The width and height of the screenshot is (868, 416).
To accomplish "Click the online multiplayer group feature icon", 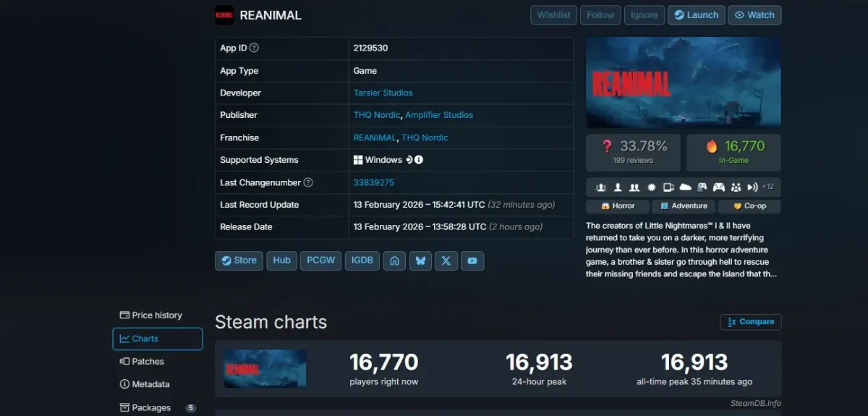I will 601,187.
